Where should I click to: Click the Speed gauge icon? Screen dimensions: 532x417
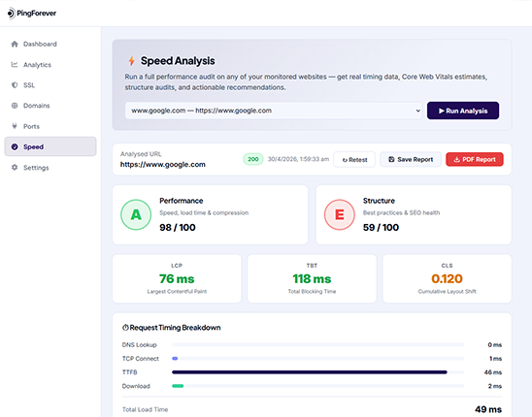point(15,146)
